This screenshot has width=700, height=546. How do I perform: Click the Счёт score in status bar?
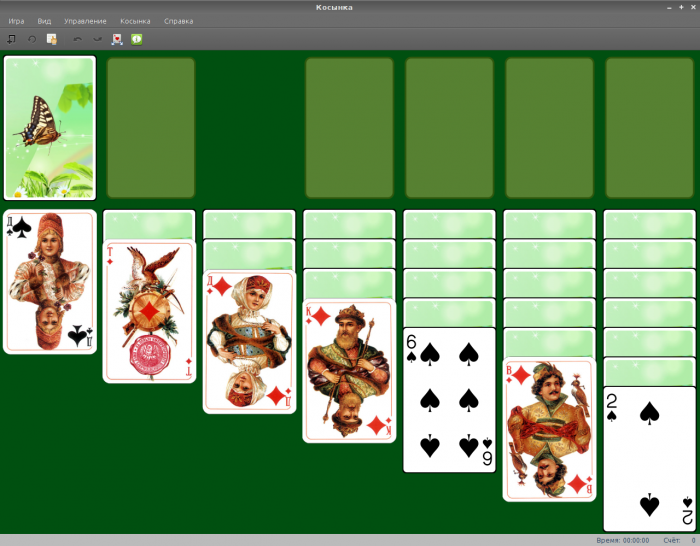(x=679, y=540)
